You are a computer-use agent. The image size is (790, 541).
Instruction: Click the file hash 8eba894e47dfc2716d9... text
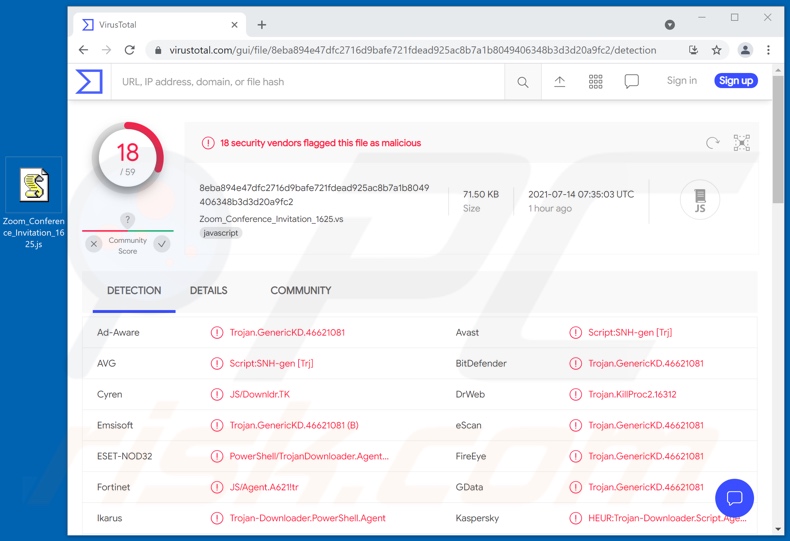point(314,195)
